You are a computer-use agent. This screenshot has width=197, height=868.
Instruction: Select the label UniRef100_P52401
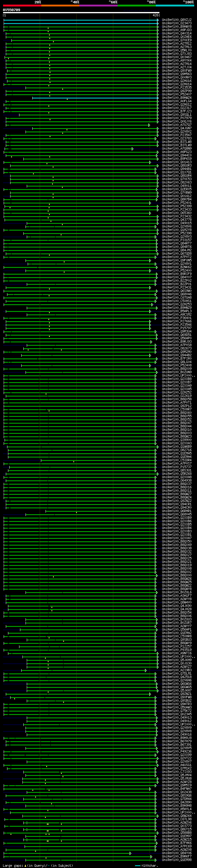(177, 203)
